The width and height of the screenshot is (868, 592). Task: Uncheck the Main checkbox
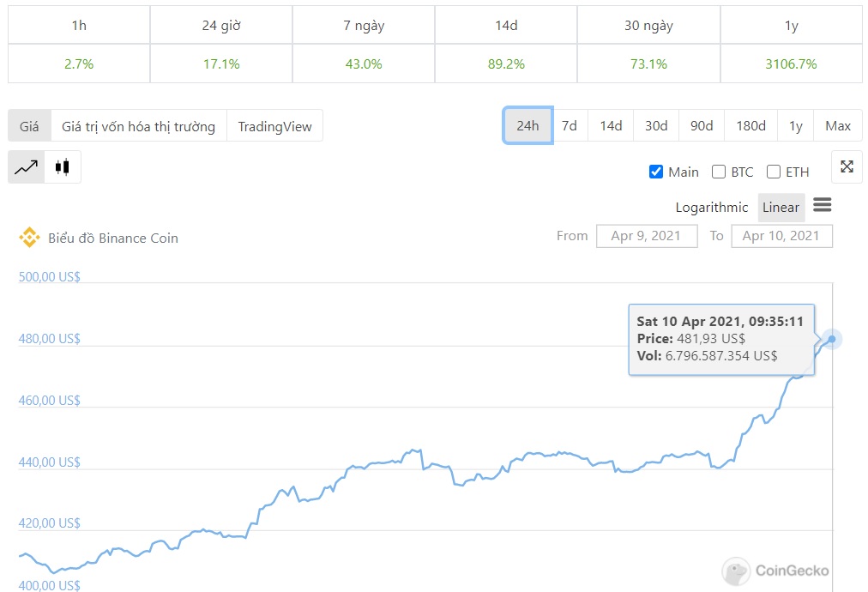coord(656,172)
